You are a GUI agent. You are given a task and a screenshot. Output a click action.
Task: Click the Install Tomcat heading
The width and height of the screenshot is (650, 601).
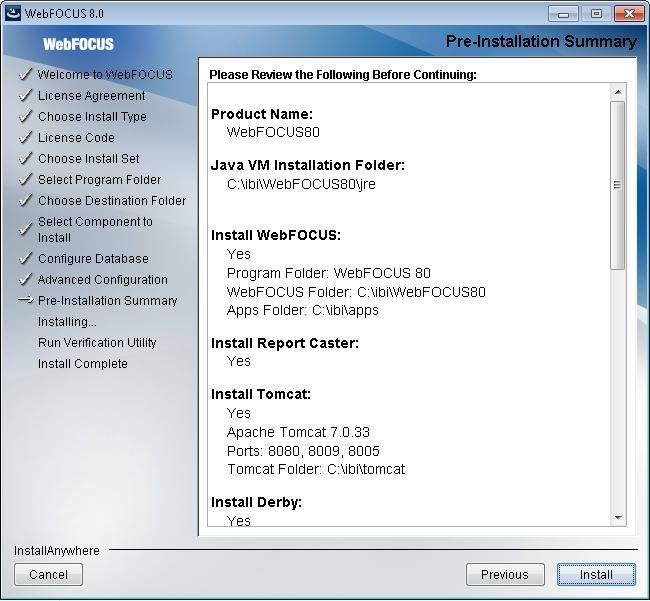tap(261, 394)
